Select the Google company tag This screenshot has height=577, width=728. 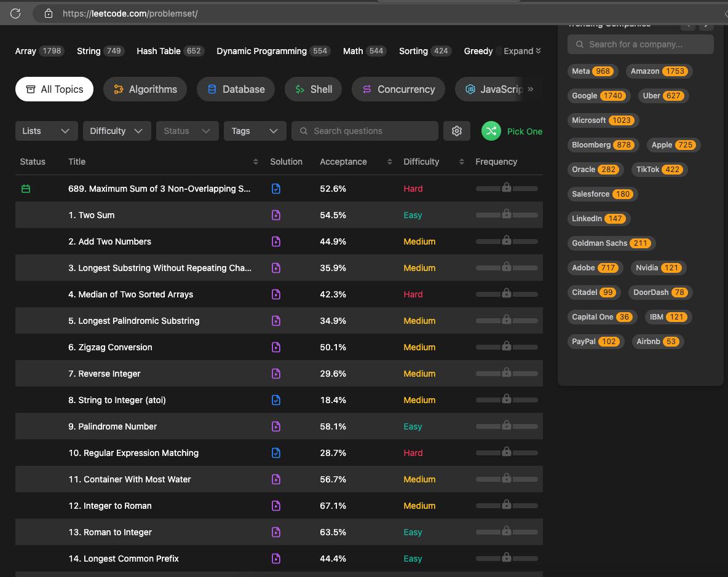point(598,95)
